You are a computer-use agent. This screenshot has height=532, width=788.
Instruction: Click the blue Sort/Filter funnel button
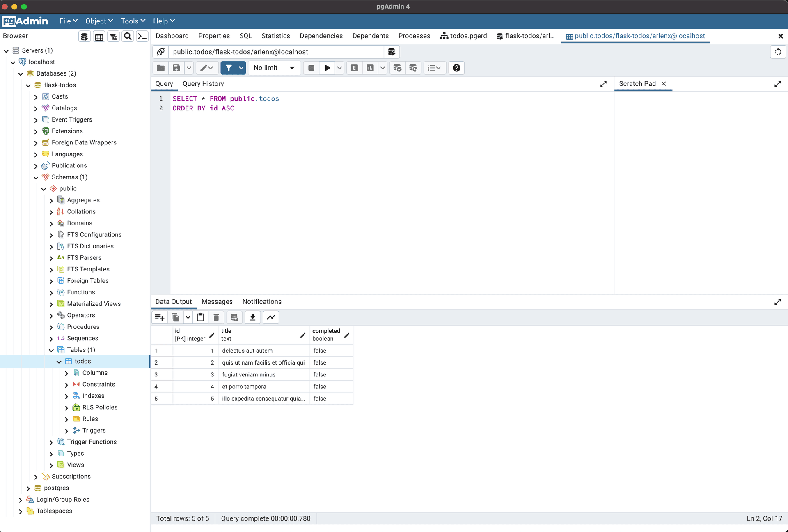click(x=229, y=68)
